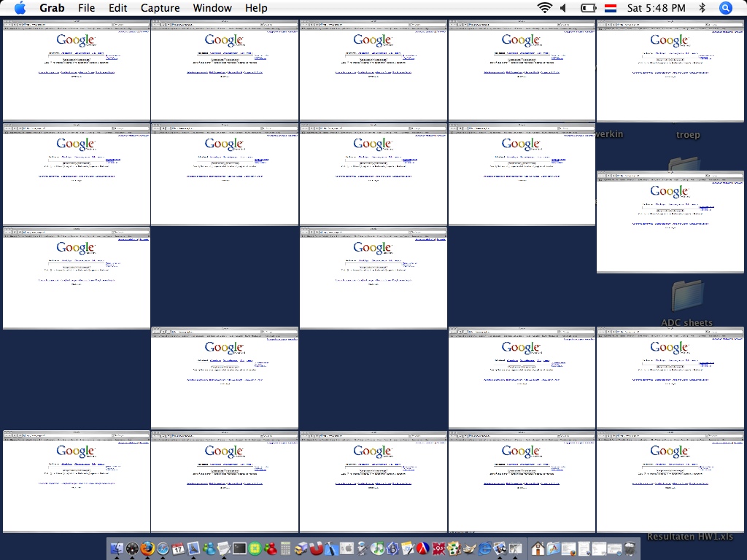Viewport: 747px width, 560px height.
Task: Open the Apple menu
Action: 20,7
